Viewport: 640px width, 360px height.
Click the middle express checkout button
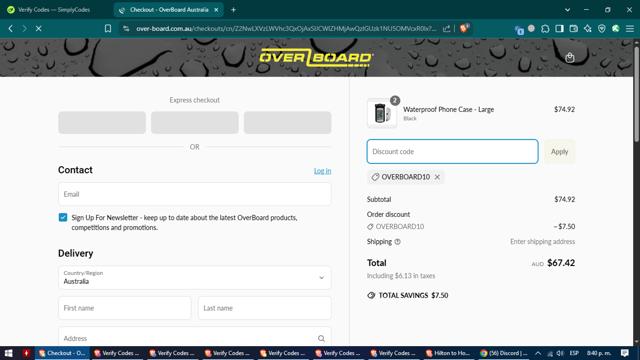click(195, 122)
